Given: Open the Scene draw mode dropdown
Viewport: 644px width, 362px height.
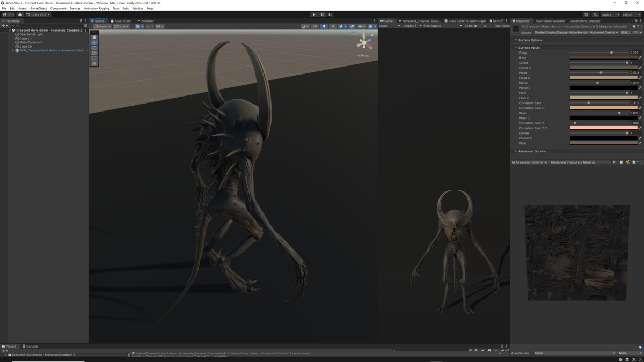Looking at the screenshot, I should coord(305,26).
